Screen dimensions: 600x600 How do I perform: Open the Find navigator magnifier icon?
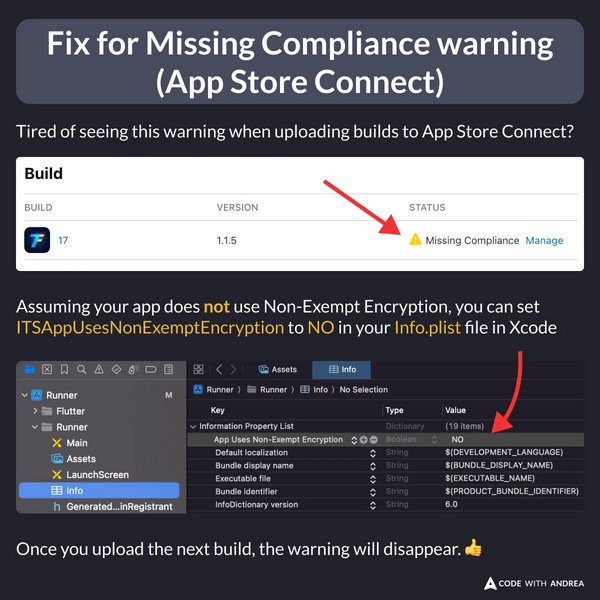coord(82,369)
